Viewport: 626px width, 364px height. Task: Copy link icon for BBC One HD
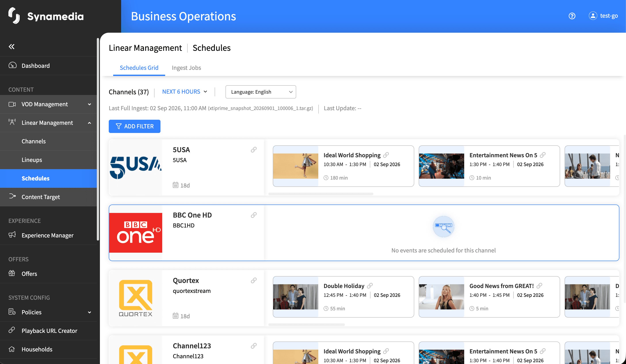254,215
